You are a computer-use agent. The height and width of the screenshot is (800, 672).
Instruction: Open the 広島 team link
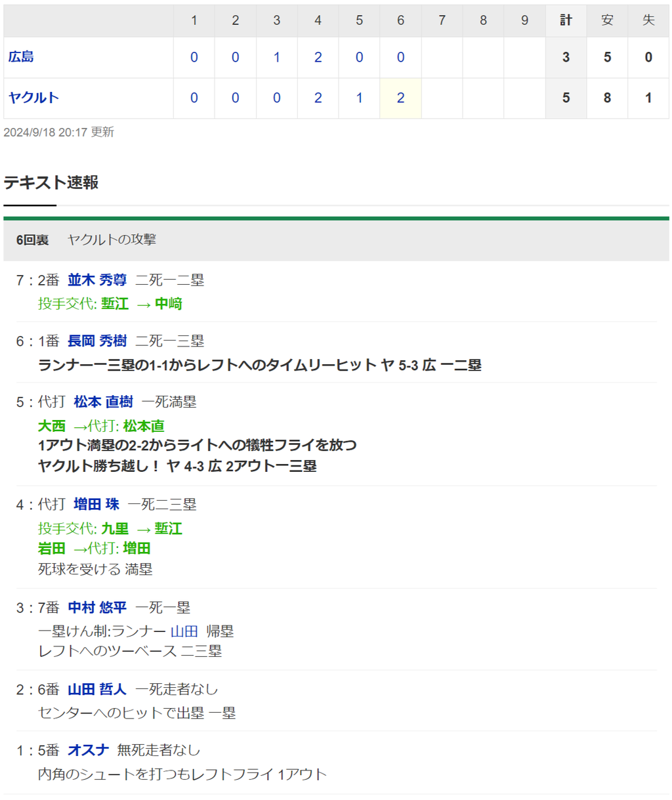[x=21, y=57]
